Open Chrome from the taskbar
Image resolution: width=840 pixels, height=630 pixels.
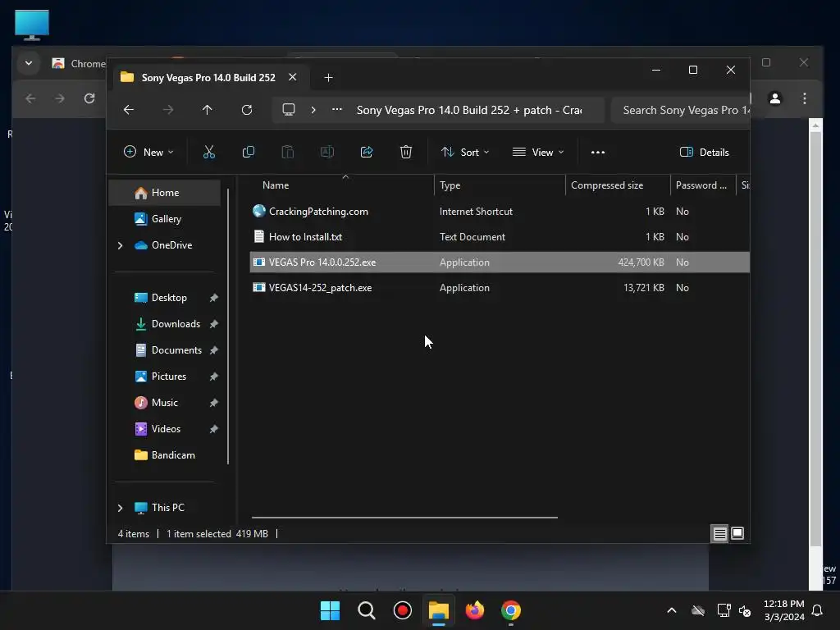pos(511,610)
